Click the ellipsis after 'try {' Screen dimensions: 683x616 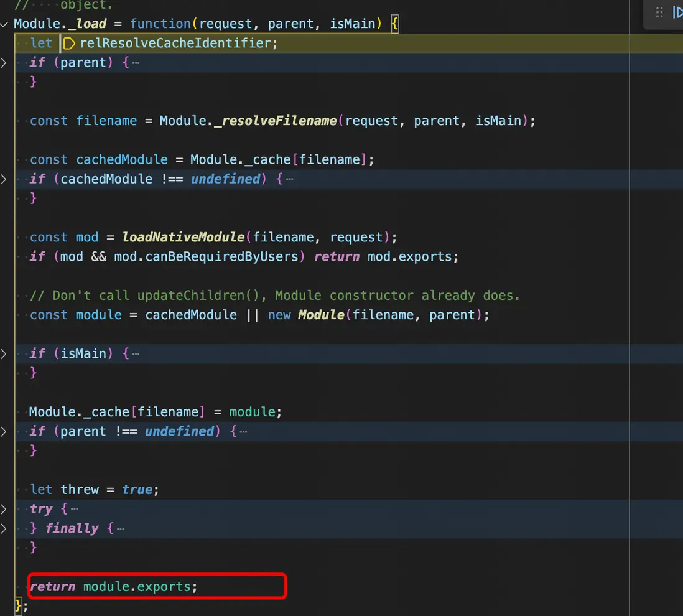[x=75, y=509]
